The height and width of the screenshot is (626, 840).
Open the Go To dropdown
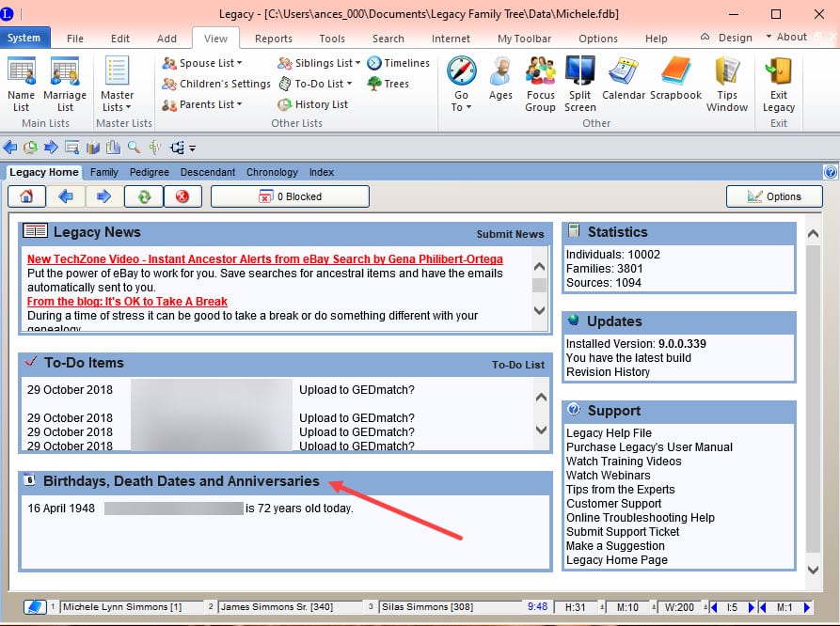pos(461,84)
